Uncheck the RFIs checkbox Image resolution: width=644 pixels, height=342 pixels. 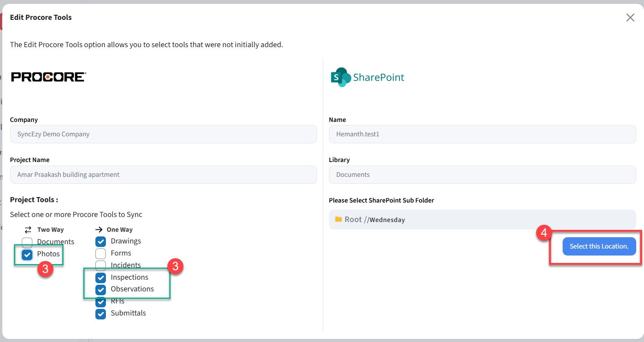point(101,302)
